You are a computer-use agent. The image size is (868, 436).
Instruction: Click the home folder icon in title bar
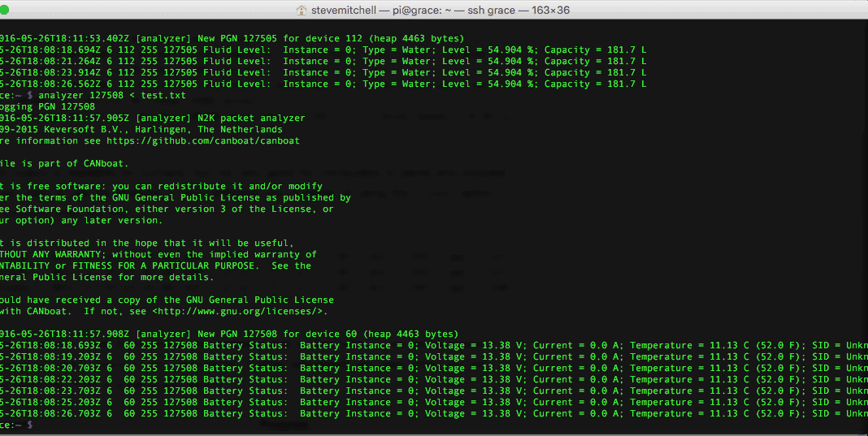302,10
